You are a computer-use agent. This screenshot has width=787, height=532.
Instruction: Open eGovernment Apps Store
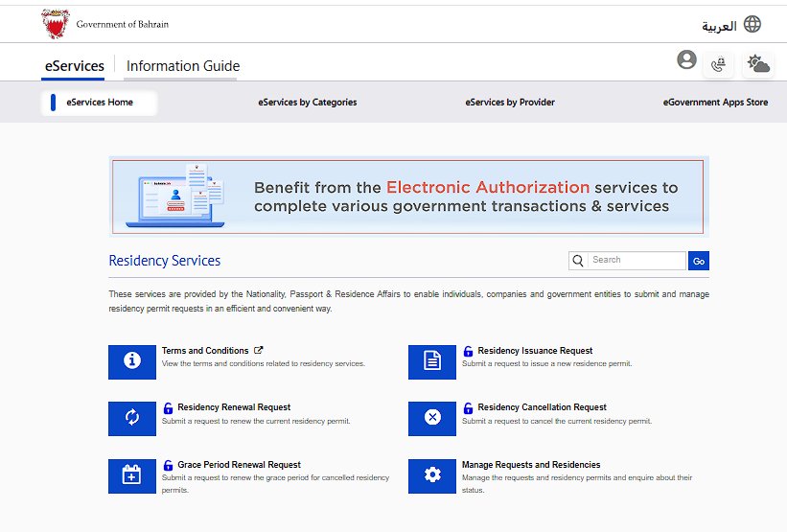pos(715,103)
